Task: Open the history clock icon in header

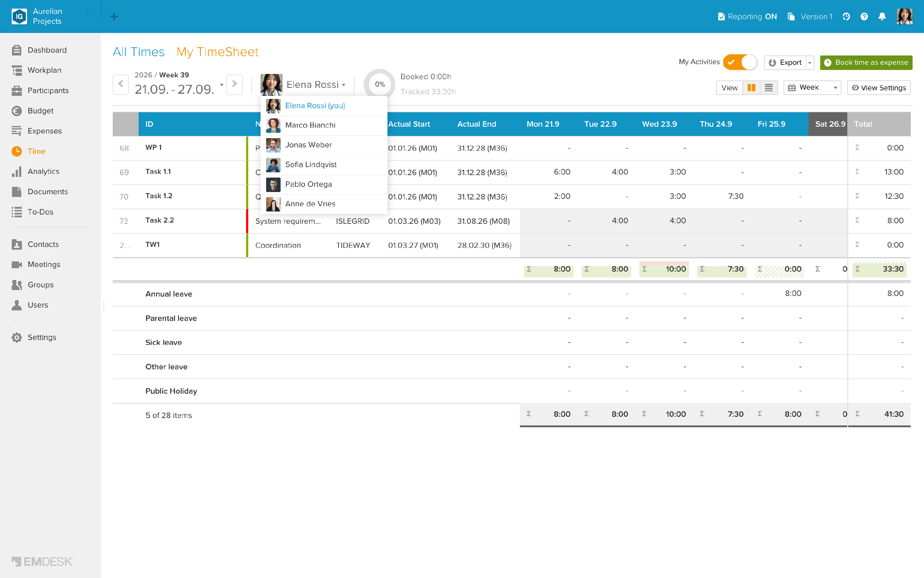Action: tap(846, 16)
